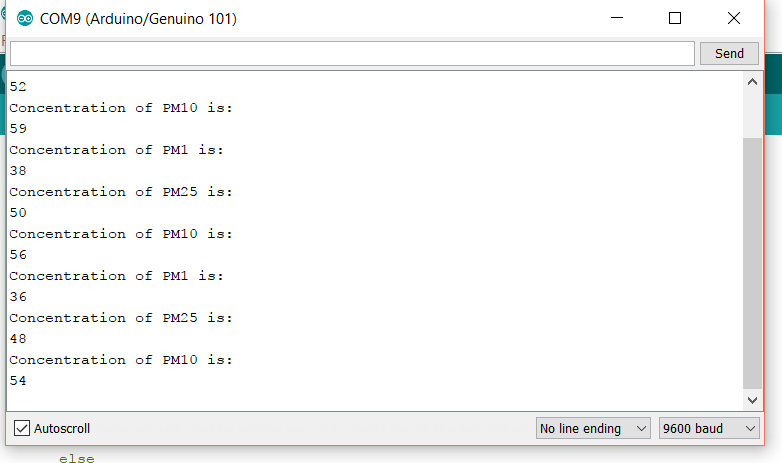The image size is (782, 463).
Task: Click the vertical scrollbar thumb
Action: pyautogui.click(x=753, y=260)
